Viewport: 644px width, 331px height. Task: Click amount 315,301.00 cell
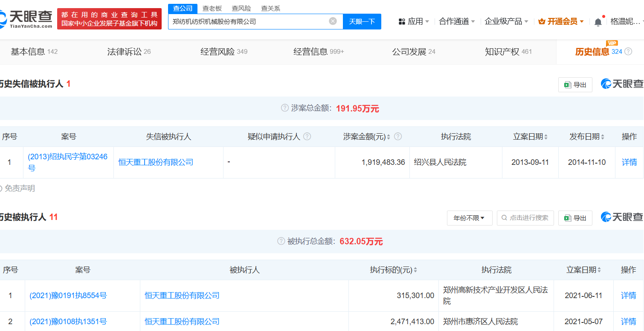pyautogui.click(x=394, y=296)
